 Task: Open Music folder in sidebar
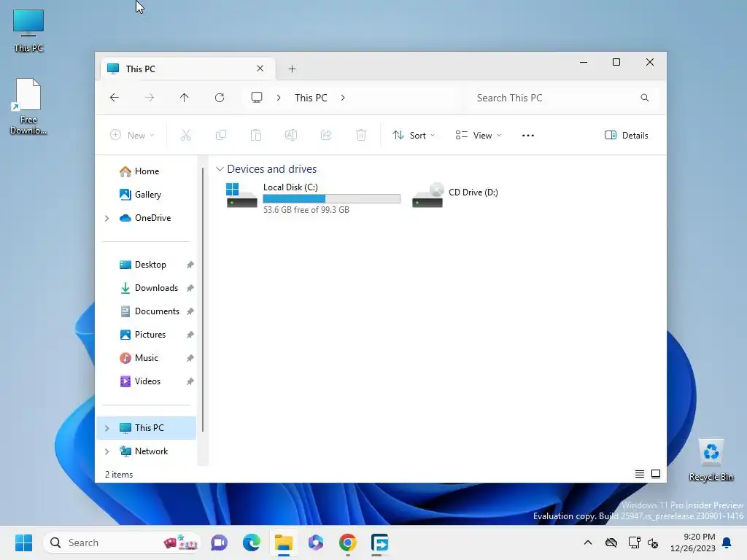[x=146, y=357]
